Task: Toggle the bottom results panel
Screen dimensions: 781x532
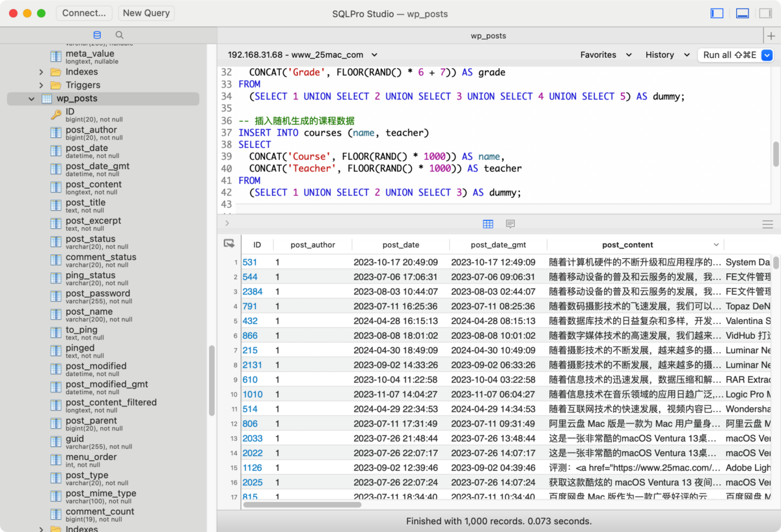Action: tap(742, 13)
